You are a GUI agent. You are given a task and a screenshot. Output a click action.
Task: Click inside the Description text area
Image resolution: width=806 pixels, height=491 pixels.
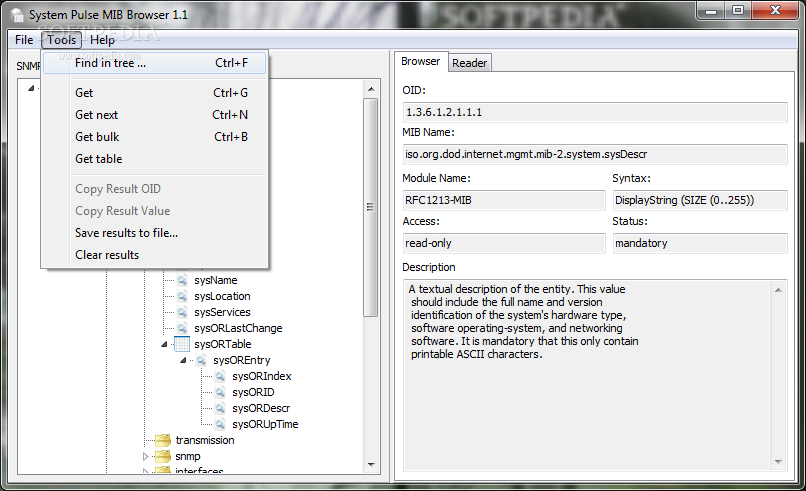pyautogui.click(x=589, y=375)
